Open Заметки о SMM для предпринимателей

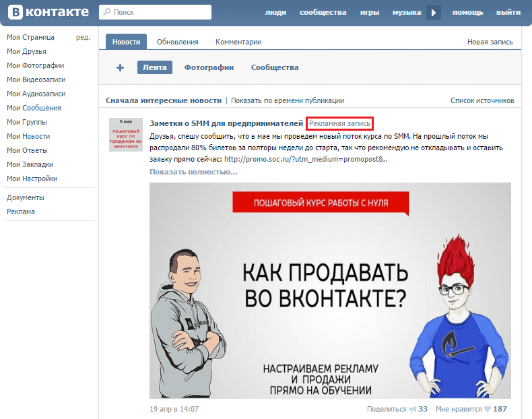pyautogui.click(x=226, y=123)
